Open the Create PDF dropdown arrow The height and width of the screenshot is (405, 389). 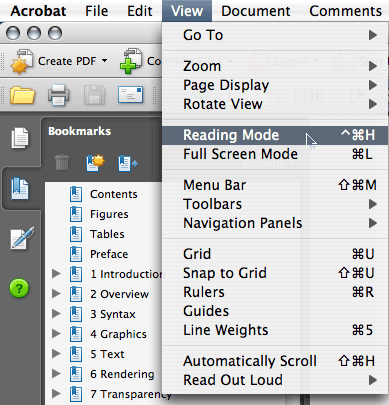tap(104, 61)
